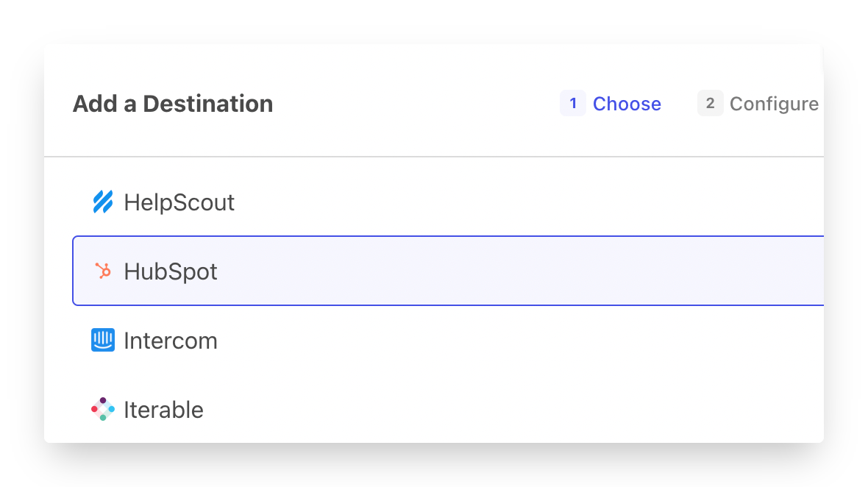Choose the HubSpot destination label

(171, 271)
